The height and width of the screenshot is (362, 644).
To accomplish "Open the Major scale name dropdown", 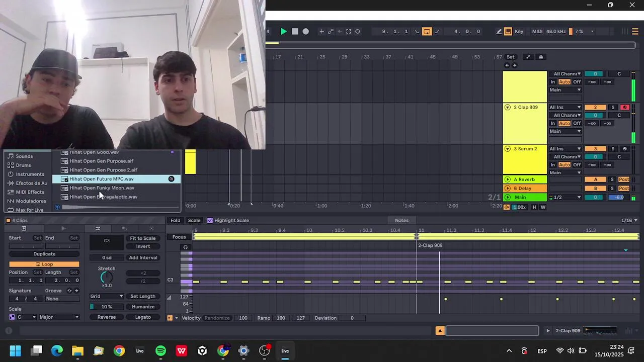I will (x=59, y=317).
